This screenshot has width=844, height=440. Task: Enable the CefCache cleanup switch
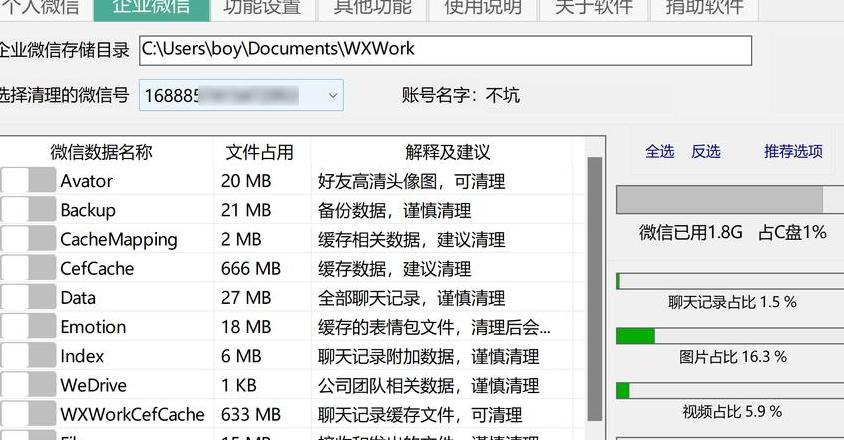[28, 268]
